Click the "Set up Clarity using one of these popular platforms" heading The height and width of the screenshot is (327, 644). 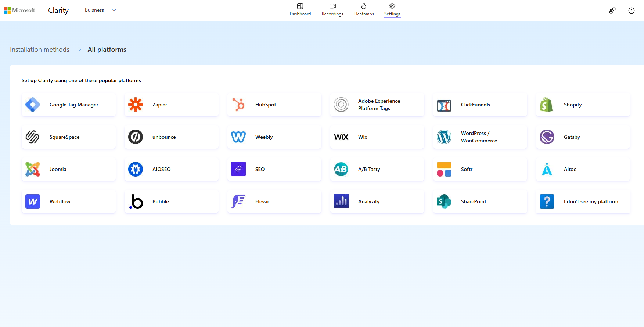click(x=81, y=80)
